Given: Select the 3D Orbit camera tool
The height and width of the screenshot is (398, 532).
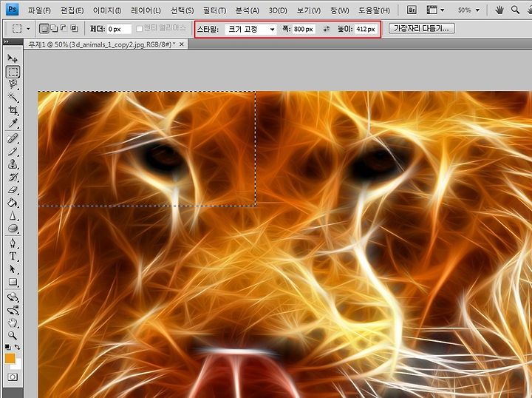Looking at the screenshot, I should tap(13, 310).
